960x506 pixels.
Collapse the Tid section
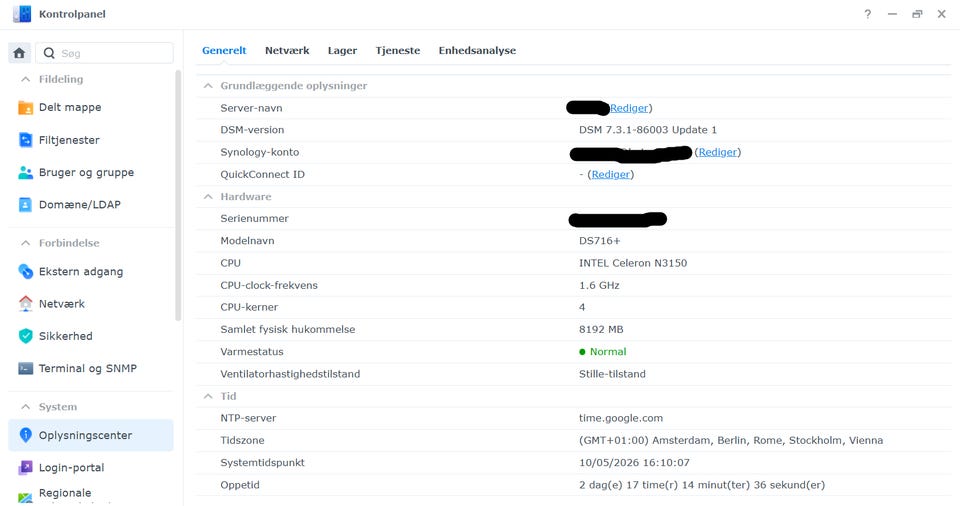point(208,396)
